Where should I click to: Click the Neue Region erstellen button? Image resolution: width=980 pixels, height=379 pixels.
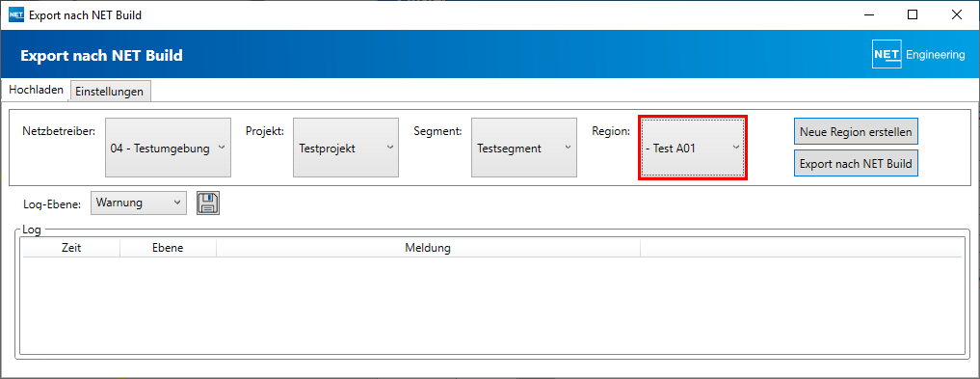[856, 132]
